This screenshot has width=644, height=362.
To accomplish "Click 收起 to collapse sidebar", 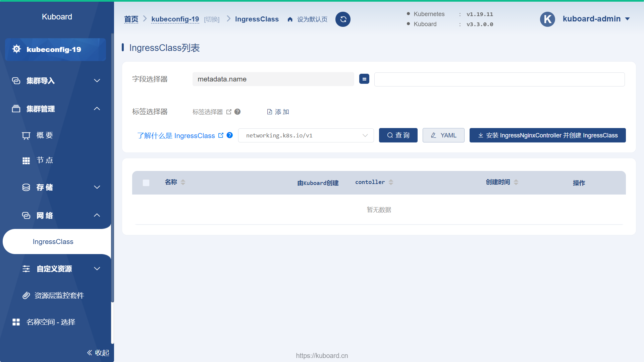I will click(x=98, y=353).
